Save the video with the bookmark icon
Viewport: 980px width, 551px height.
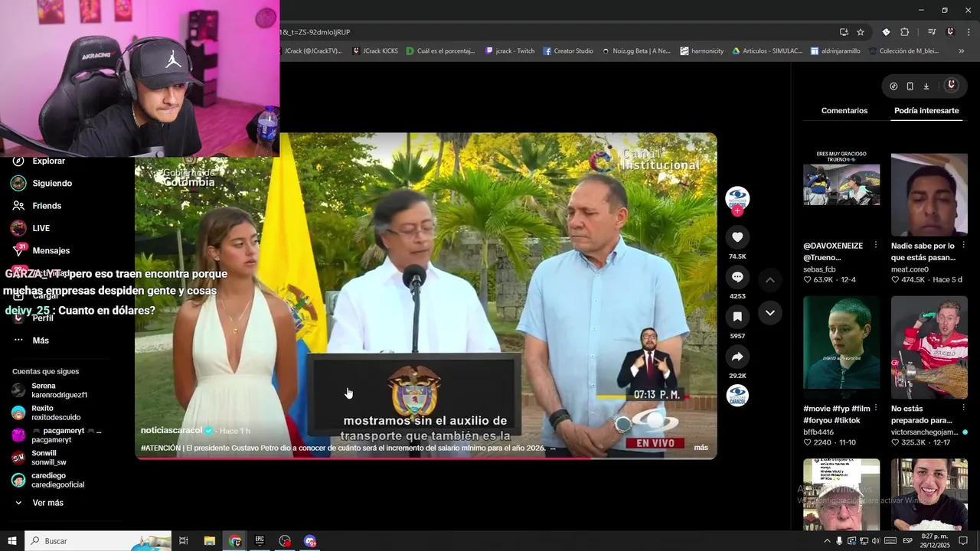tap(737, 317)
